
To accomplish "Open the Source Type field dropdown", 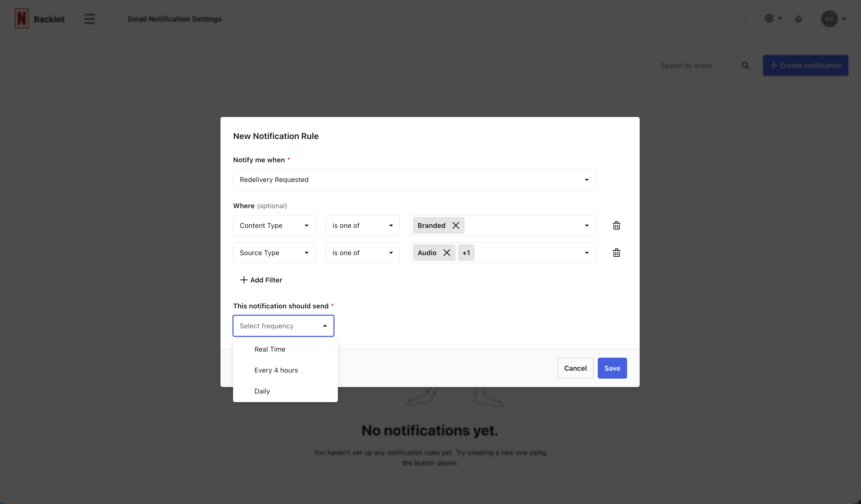I will click(x=274, y=253).
